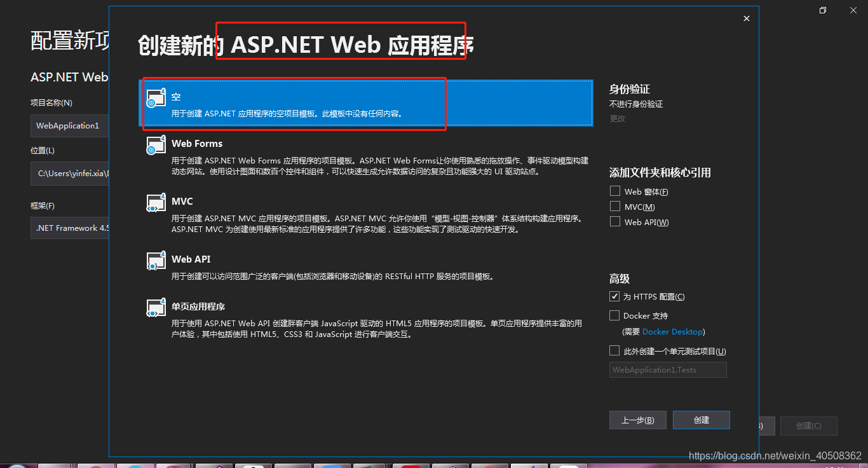Click the Web Forms template title
The height and width of the screenshot is (468, 868).
tap(197, 144)
